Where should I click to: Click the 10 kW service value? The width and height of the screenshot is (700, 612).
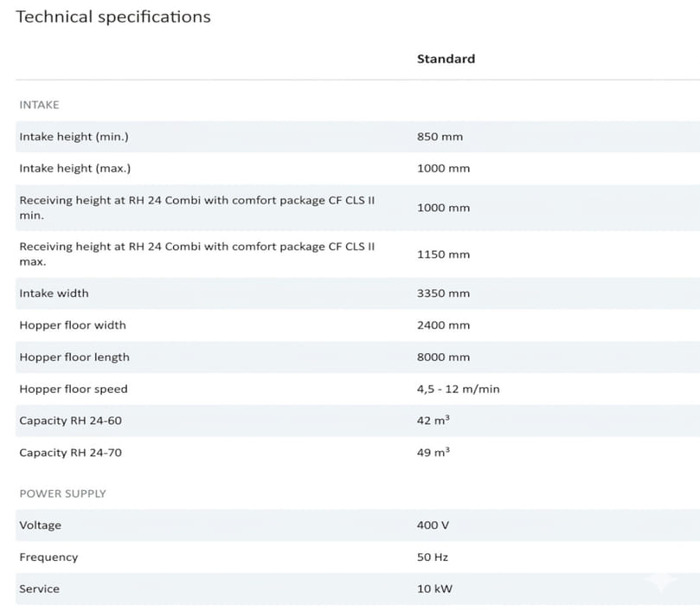(x=434, y=589)
